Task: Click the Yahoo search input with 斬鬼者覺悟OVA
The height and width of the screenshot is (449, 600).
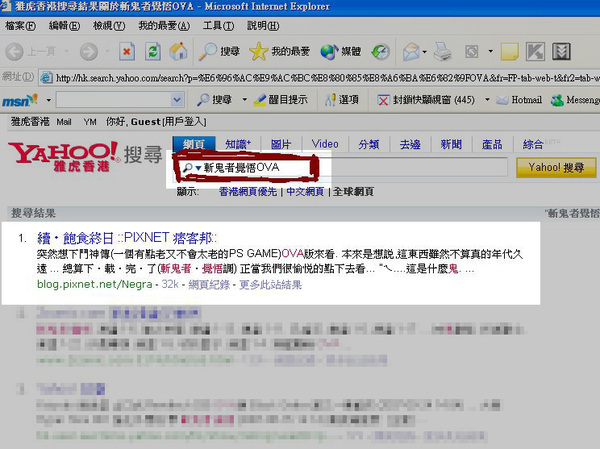Action: pos(343,168)
